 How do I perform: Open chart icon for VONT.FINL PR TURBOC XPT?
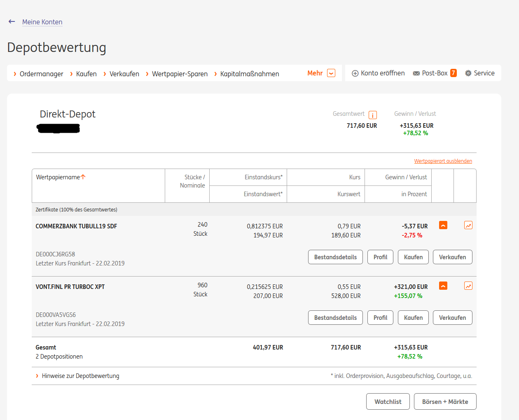[468, 286]
